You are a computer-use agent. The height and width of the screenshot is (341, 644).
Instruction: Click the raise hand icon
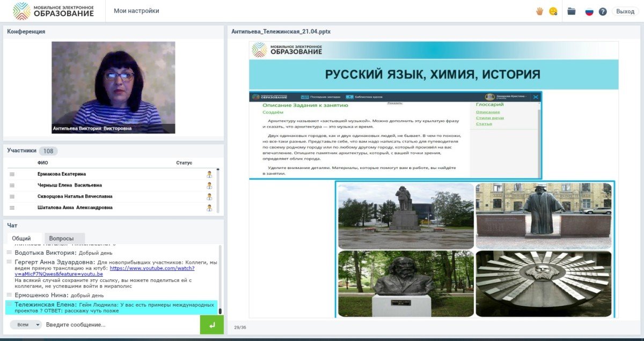(539, 11)
